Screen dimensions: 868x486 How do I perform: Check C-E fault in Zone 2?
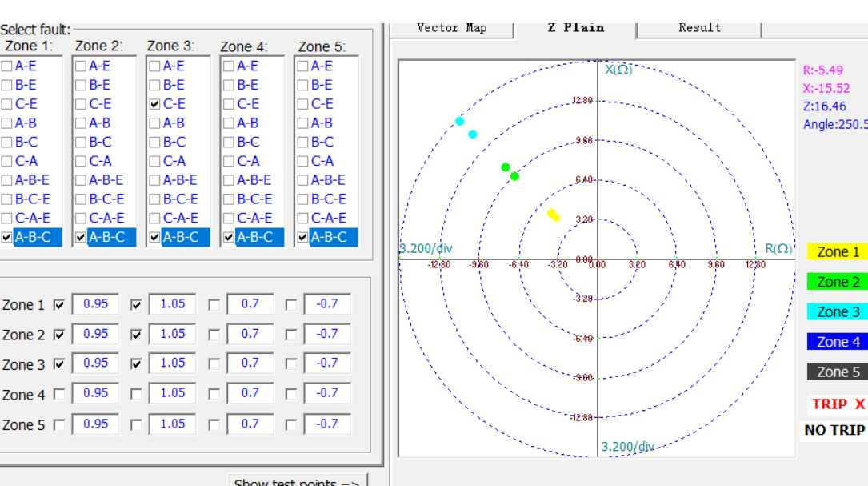point(80,104)
